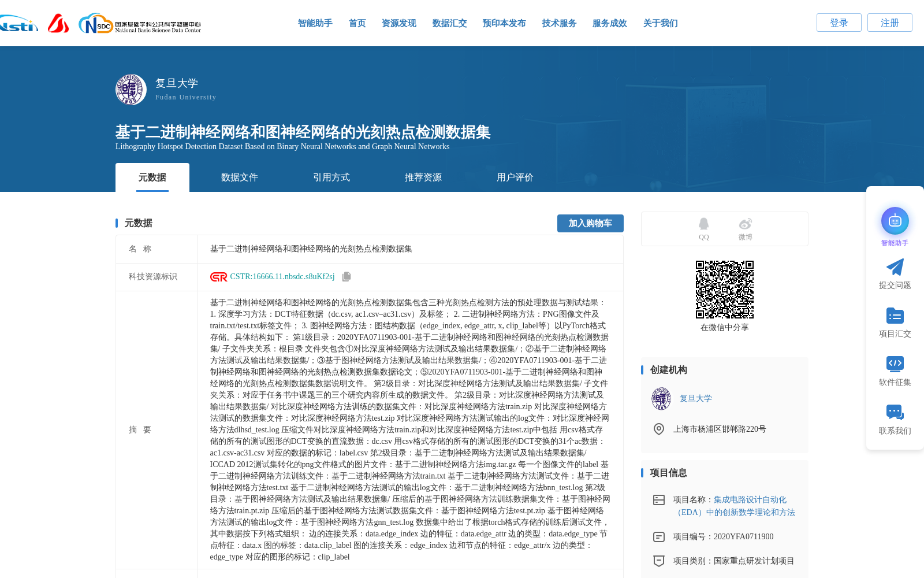
Task: Click address 上海市杨浦区邯郸路220号
Action: (x=720, y=429)
